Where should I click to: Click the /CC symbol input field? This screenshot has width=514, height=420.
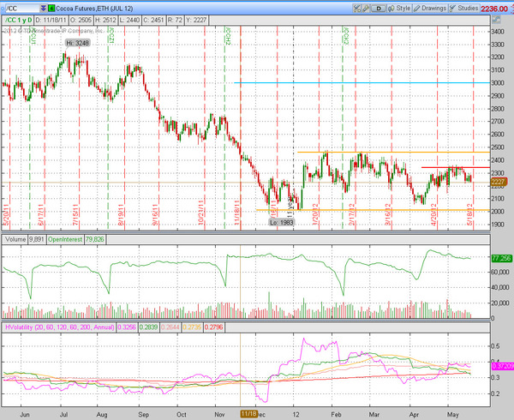(x=22, y=9)
